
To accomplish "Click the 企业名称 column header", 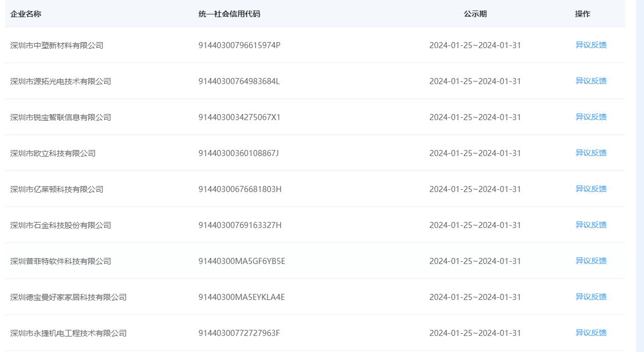I will (x=25, y=14).
